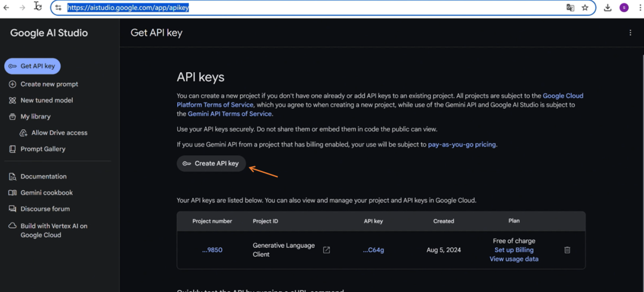Click the Prompt Gallery book icon
Image resolution: width=644 pixels, height=292 pixels.
pos(13,149)
